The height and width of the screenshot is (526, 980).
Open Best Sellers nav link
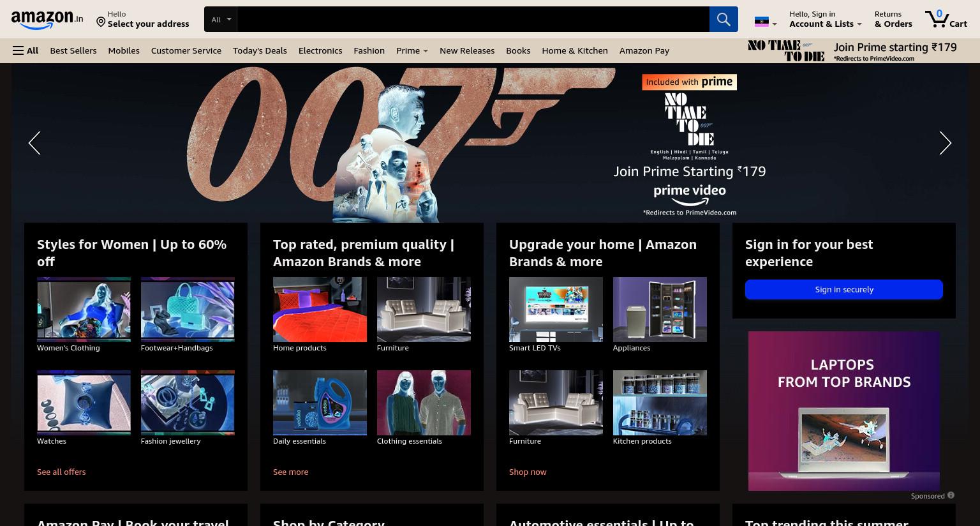pos(73,50)
